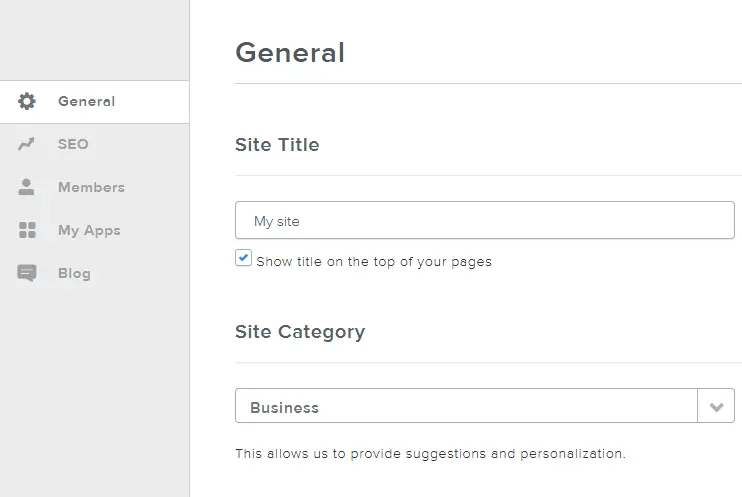Click the Site Category section heading
The height and width of the screenshot is (497, 742).
300,331
